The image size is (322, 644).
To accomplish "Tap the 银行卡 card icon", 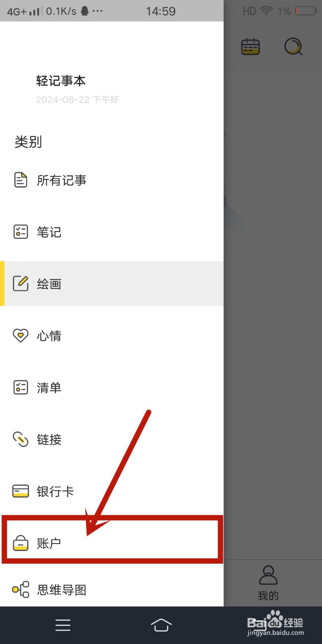I will click(x=21, y=491).
